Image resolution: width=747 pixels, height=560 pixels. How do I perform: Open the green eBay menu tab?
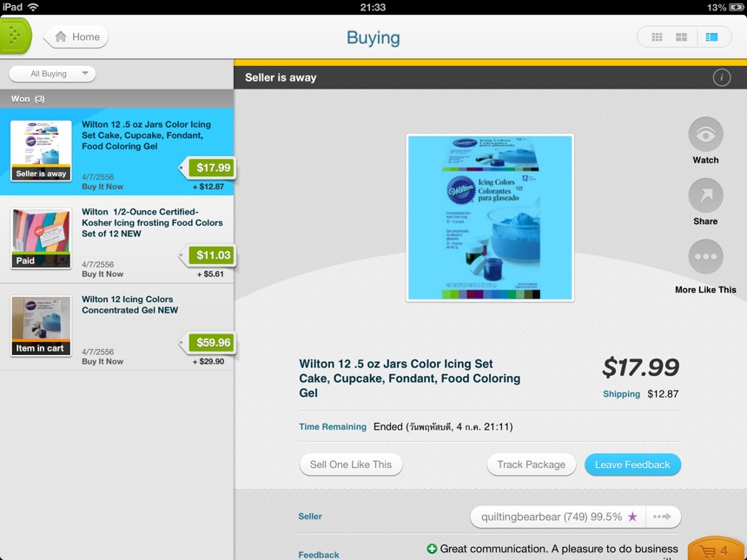pos(16,36)
